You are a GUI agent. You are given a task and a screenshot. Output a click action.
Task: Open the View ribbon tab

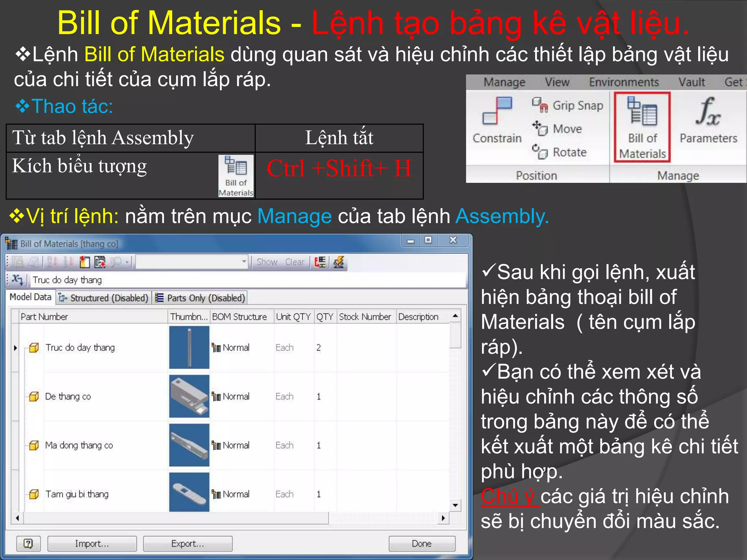pos(557,82)
